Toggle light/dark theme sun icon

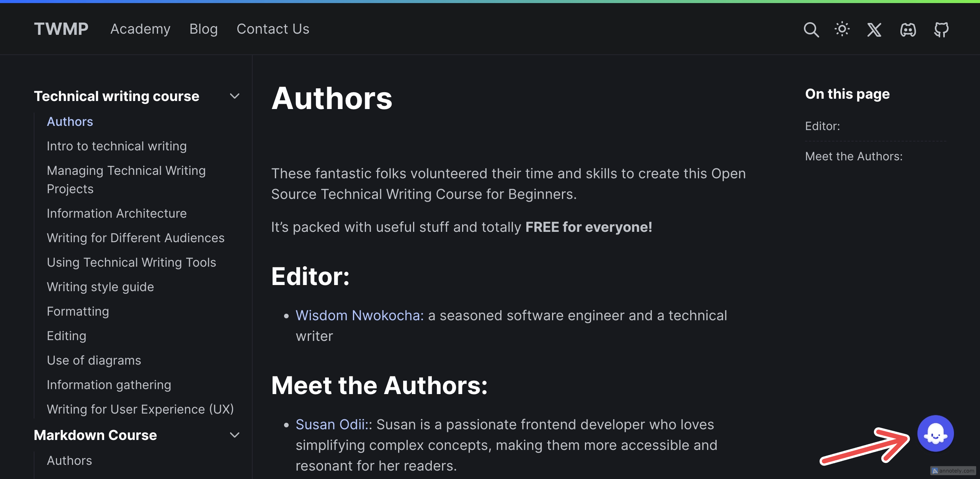point(842,29)
